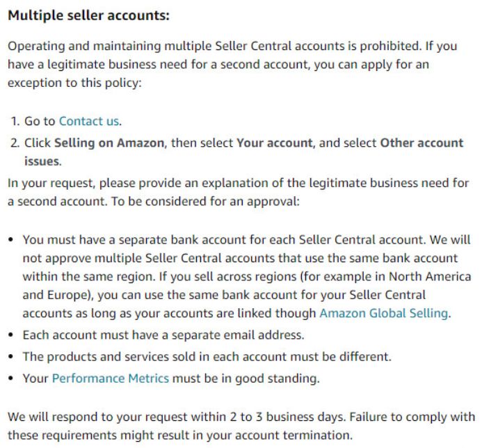The height and width of the screenshot is (448, 482).
Task: Open the Performance Metrics link
Action: coord(111,379)
